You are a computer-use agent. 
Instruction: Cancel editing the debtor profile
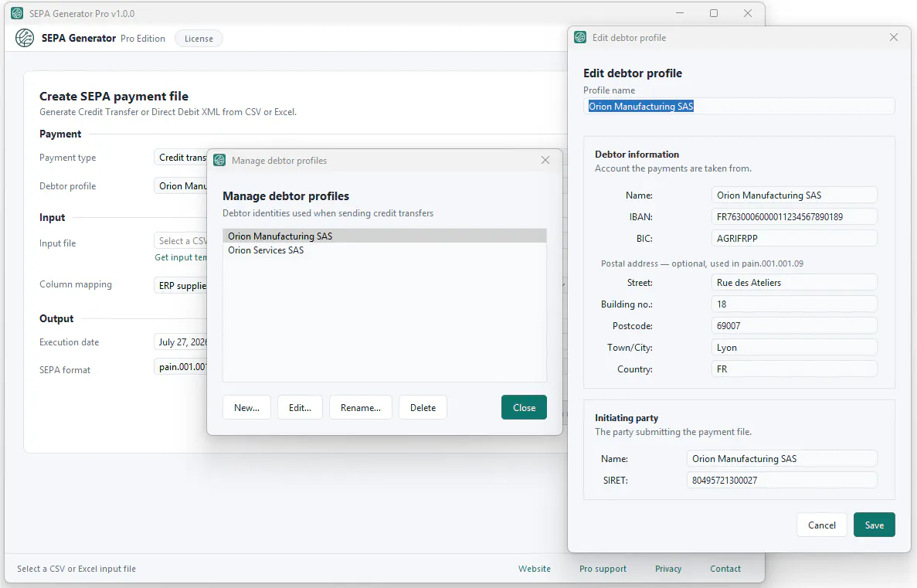[822, 525]
